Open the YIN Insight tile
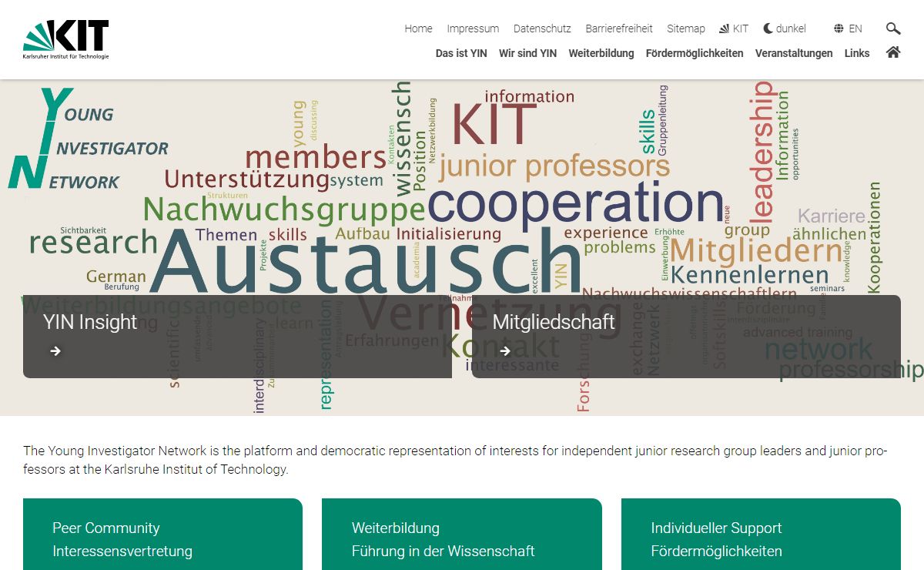 (237, 337)
